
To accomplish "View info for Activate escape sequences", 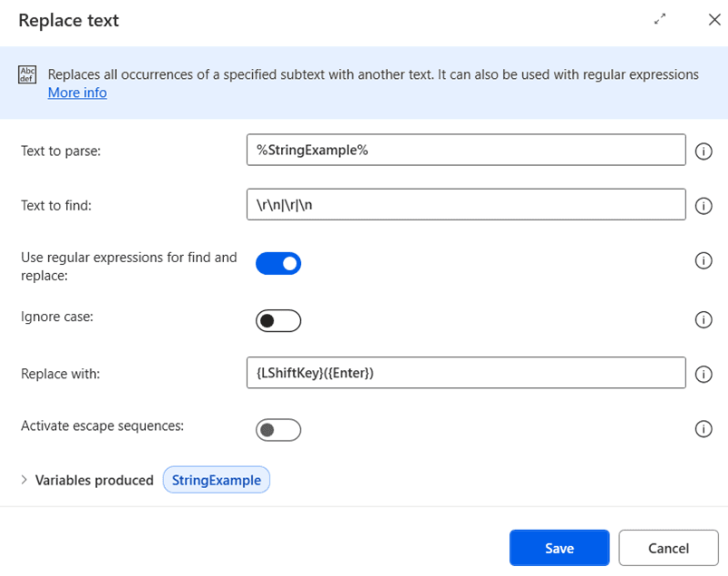I will 703,429.
